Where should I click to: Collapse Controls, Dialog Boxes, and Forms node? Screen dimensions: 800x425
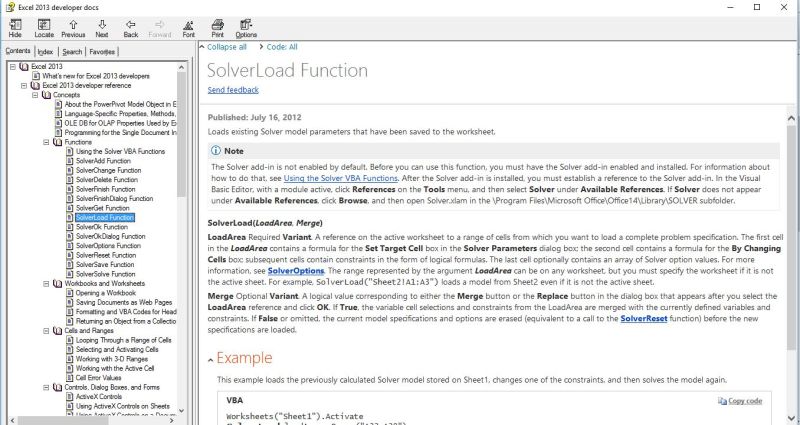click(x=46, y=387)
